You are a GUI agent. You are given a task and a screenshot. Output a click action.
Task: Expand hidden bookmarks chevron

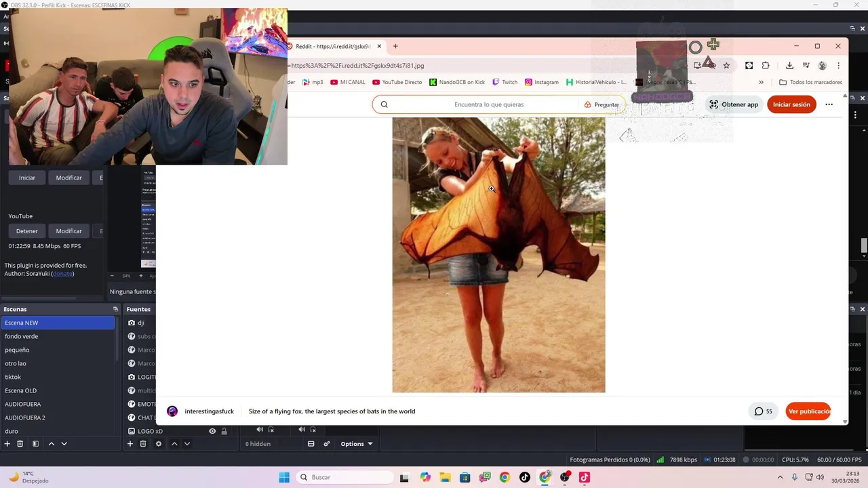(x=761, y=82)
